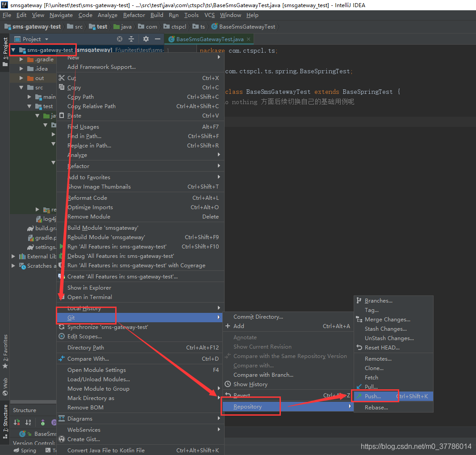Collapse the src folder
Screen dimensions: 476x455
[21, 88]
